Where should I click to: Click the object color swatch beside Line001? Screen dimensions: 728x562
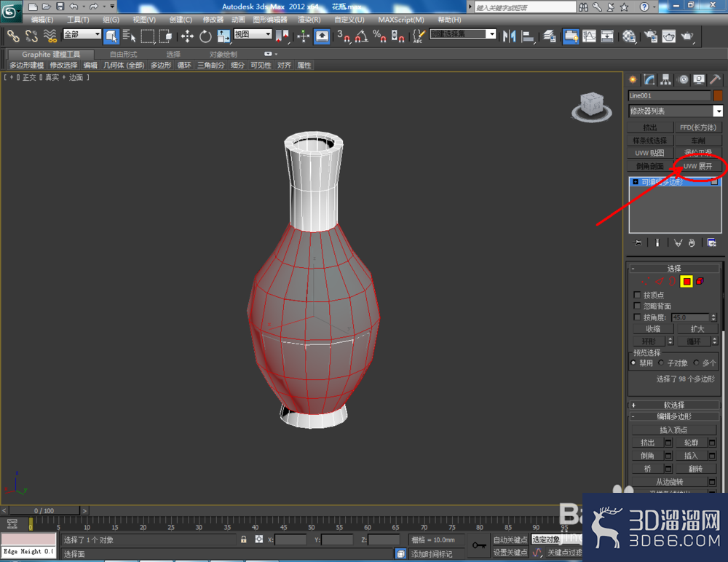(718, 95)
